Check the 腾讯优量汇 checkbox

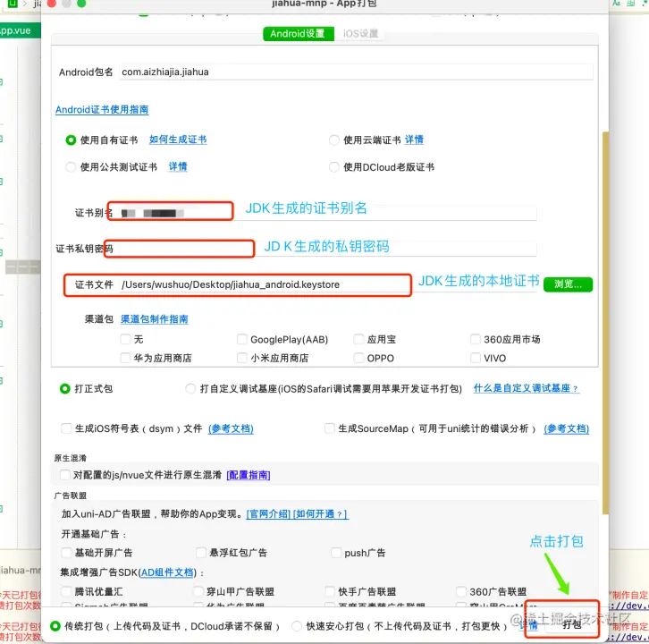click(66, 591)
